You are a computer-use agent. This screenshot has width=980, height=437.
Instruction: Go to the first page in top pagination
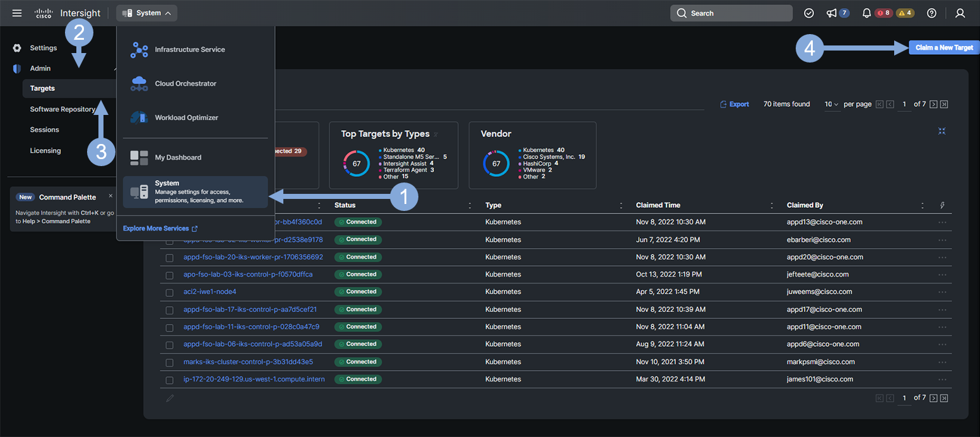click(x=880, y=104)
